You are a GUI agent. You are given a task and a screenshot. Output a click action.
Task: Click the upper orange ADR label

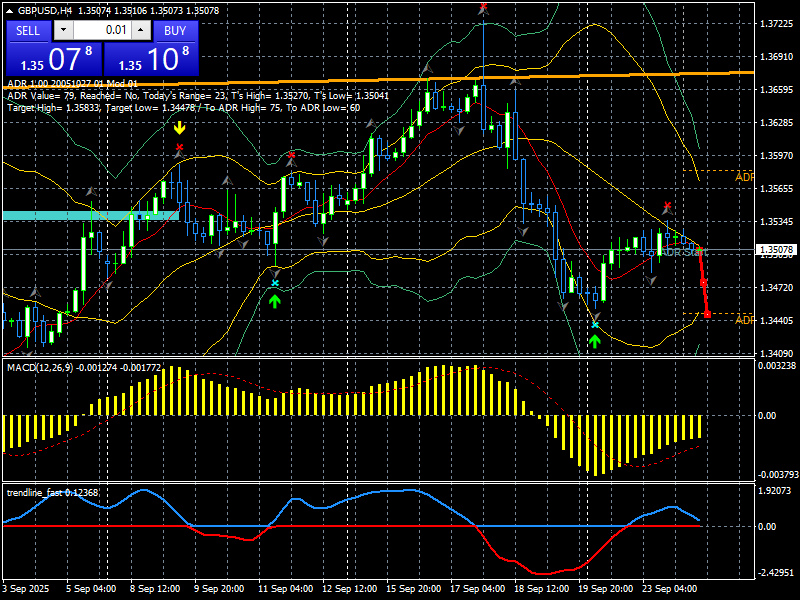point(744,177)
